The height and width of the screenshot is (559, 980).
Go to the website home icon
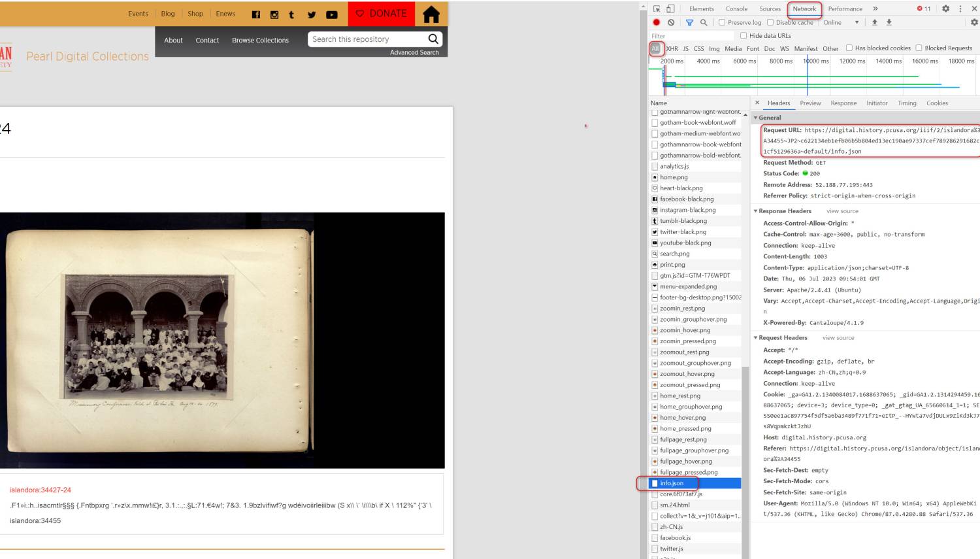click(x=431, y=14)
